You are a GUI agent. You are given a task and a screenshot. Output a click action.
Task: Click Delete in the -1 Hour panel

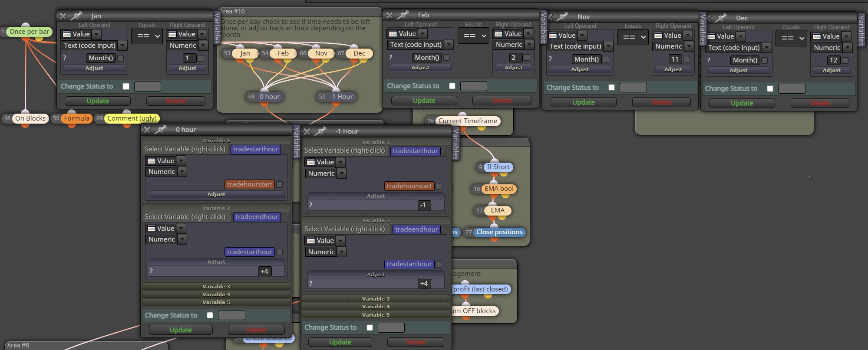pos(416,342)
